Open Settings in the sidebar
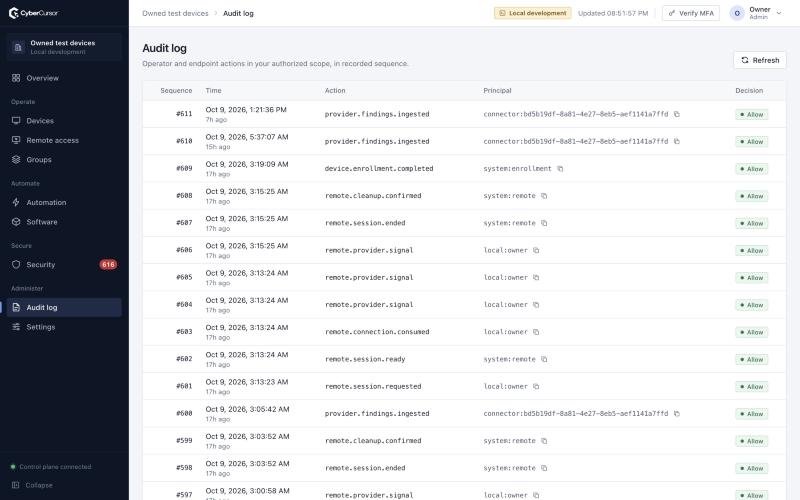The image size is (800, 500). click(64, 327)
